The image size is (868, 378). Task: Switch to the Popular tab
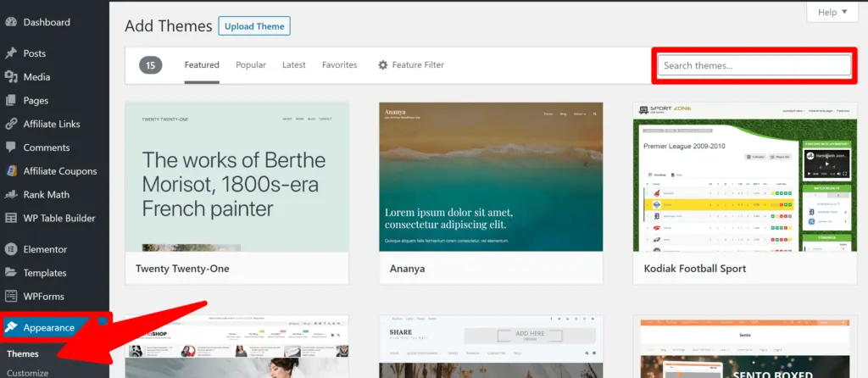(x=251, y=64)
